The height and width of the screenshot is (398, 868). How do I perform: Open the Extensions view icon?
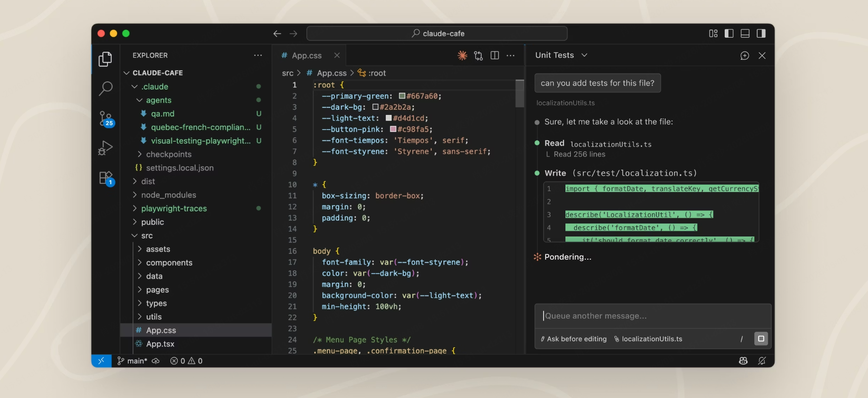click(106, 178)
